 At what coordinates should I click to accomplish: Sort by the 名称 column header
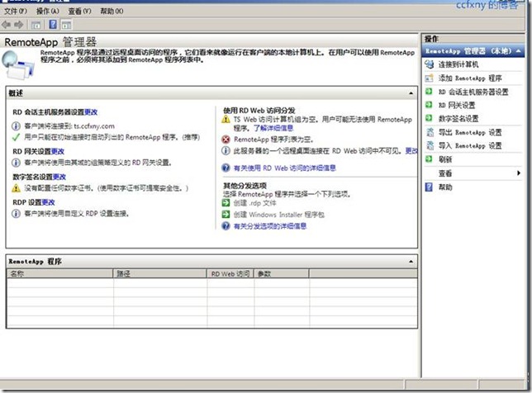[60, 273]
